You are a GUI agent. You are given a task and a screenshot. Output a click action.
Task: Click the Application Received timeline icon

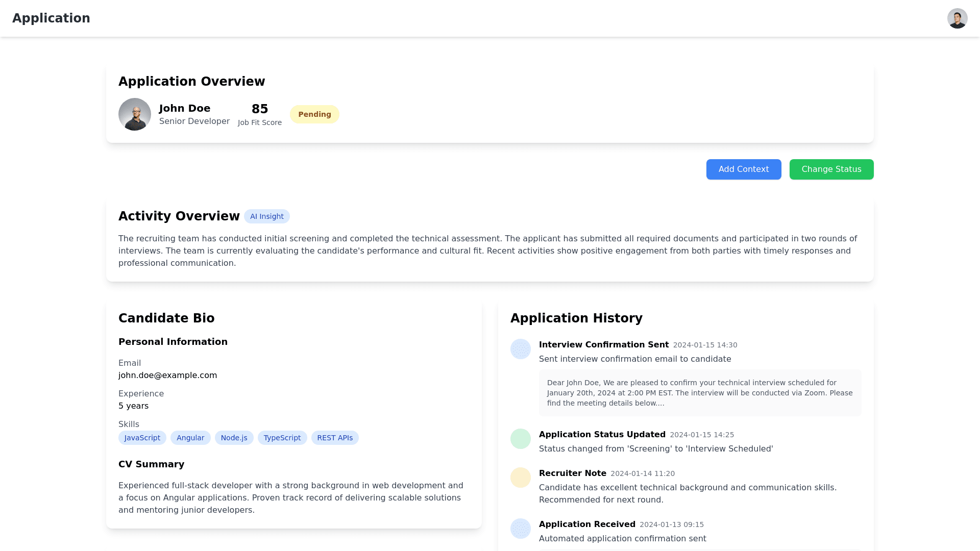[x=520, y=529]
